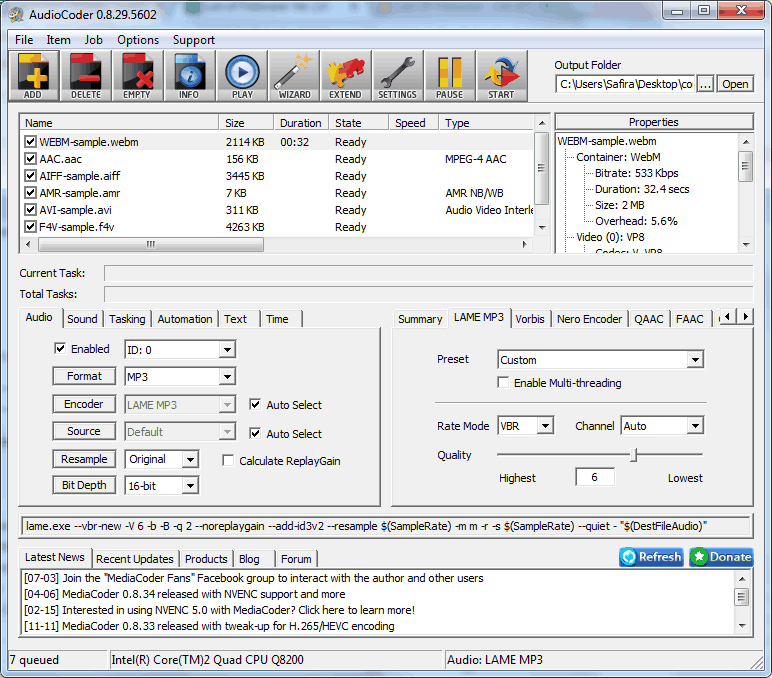Open the INFO toolbar icon
This screenshot has width=772, height=678.
click(x=190, y=76)
